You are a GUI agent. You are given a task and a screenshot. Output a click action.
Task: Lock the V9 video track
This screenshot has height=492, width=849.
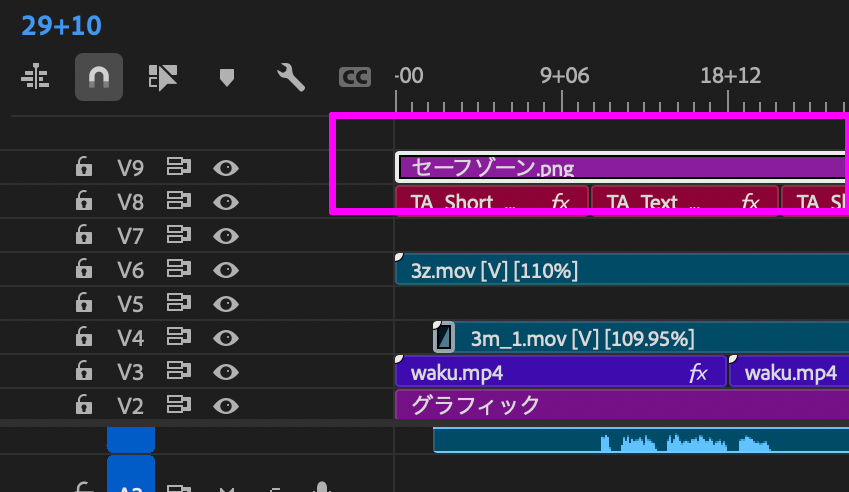click(85, 168)
